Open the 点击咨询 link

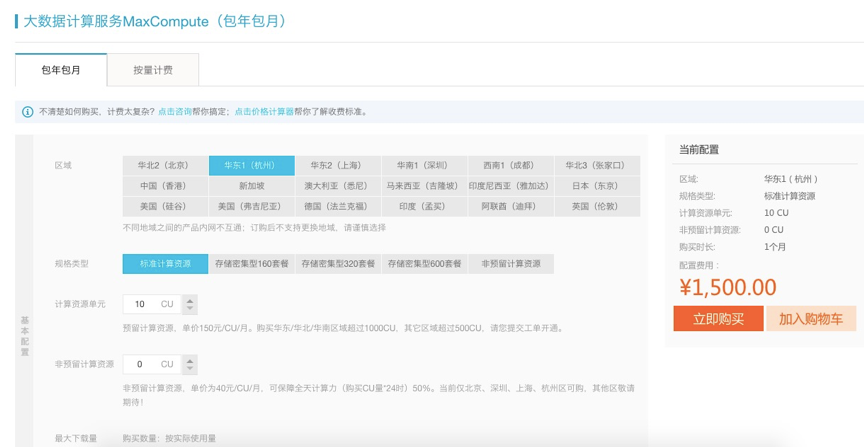tap(175, 112)
